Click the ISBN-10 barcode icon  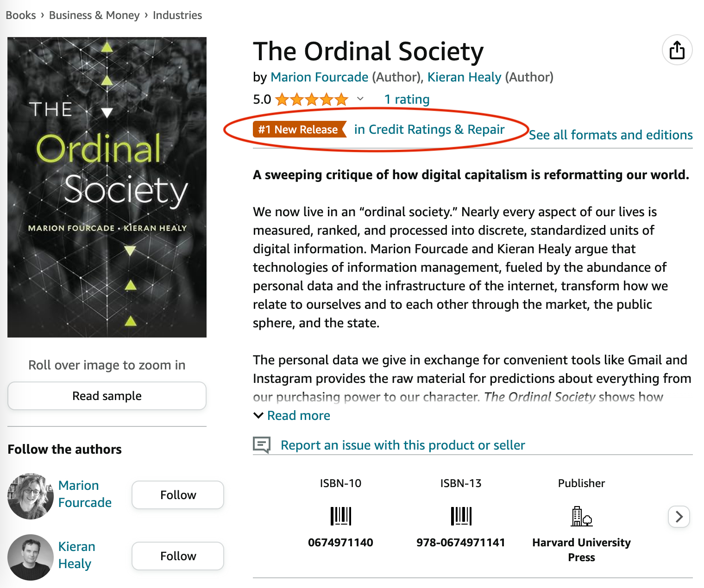(x=340, y=516)
